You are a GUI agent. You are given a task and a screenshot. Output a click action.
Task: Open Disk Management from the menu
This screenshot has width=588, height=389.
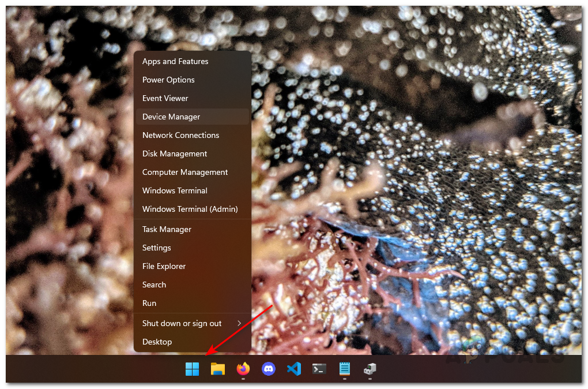[193, 154]
